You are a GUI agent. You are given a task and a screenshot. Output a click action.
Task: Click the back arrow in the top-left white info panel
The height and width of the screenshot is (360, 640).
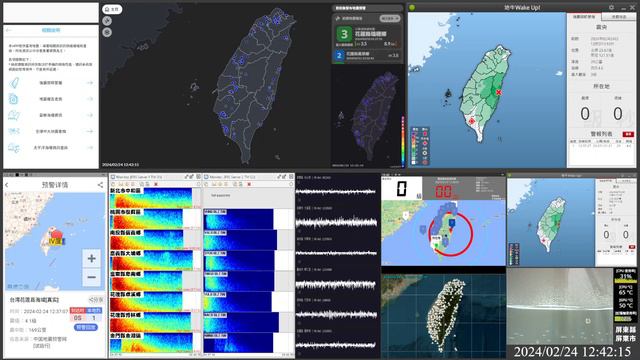[9, 31]
